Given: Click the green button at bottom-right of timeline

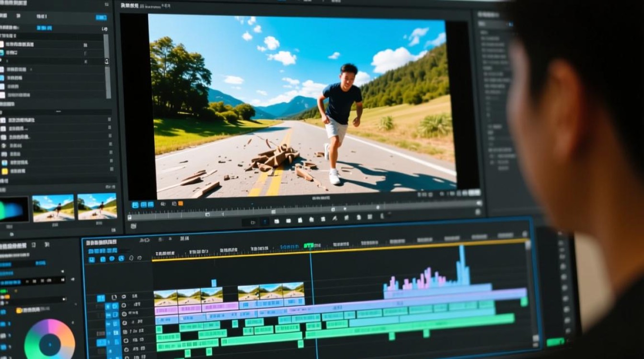Looking at the screenshot, I should [x=556, y=342].
